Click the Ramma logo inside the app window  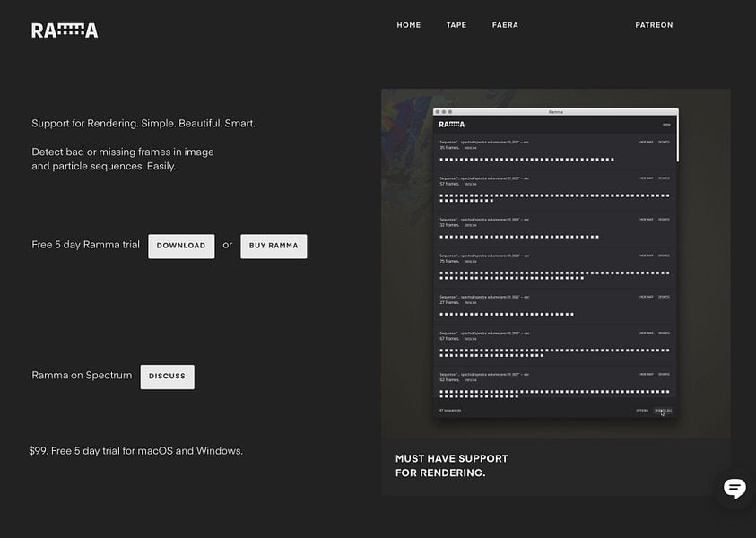[452, 125]
